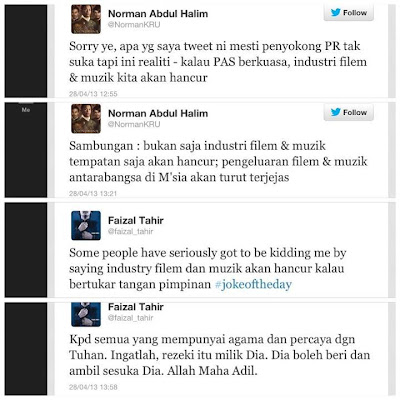Open @NormanKRU handle in second tweet

pyautogui.click(x=134, y=124)
